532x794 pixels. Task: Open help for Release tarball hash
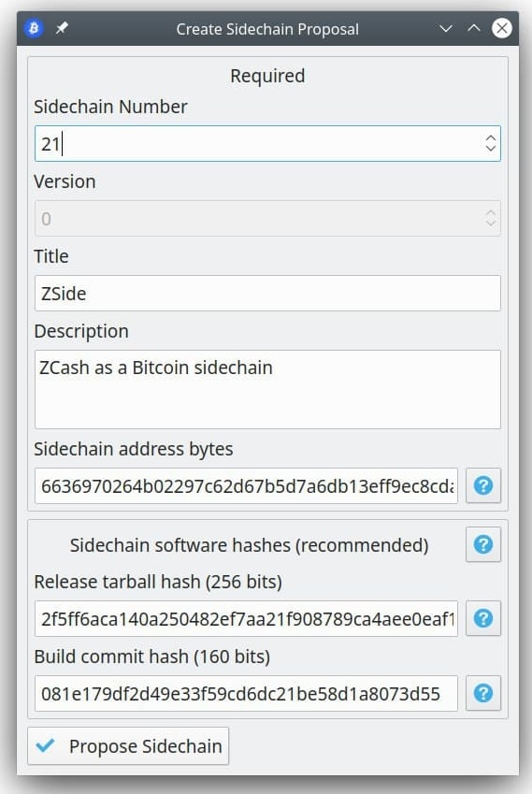[482, 618]
